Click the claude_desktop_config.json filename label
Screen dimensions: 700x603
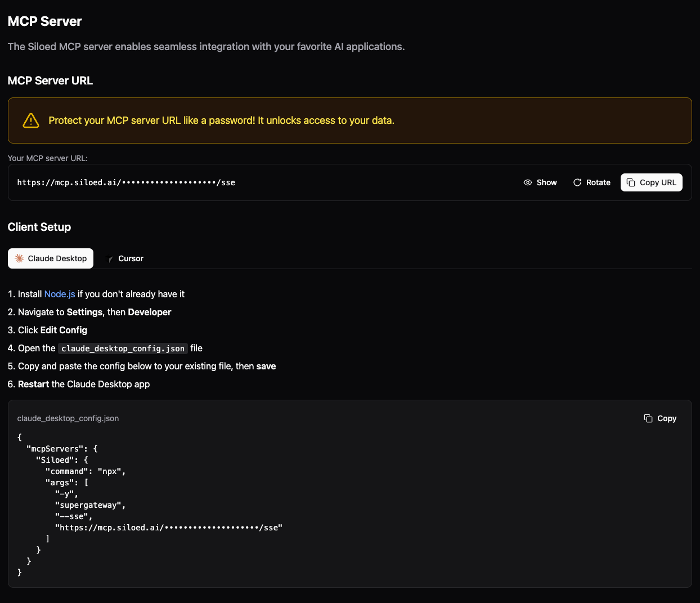tap(68, 418)
